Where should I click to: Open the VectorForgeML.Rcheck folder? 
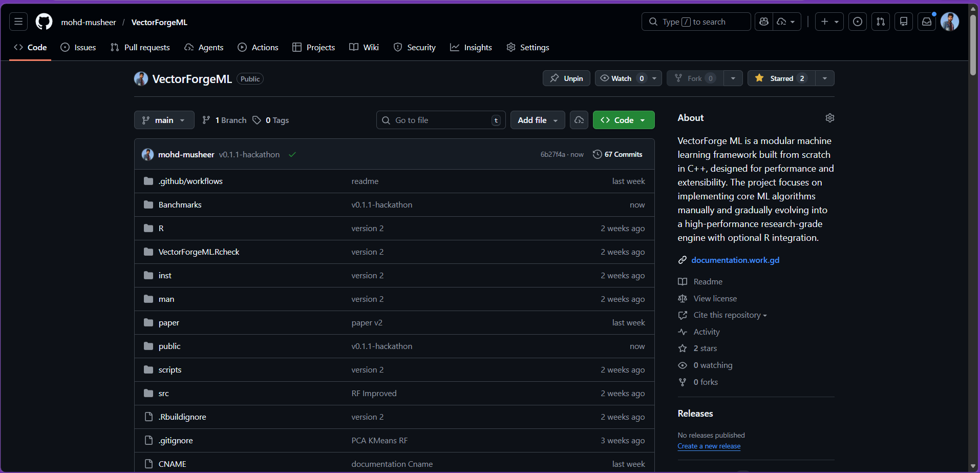[x=199, y=252]
